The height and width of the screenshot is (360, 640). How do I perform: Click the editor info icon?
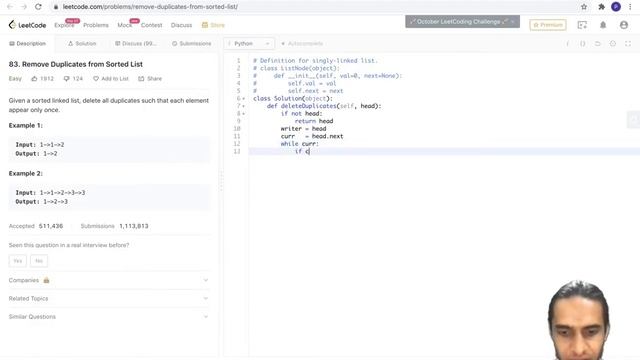coord(567,43)
